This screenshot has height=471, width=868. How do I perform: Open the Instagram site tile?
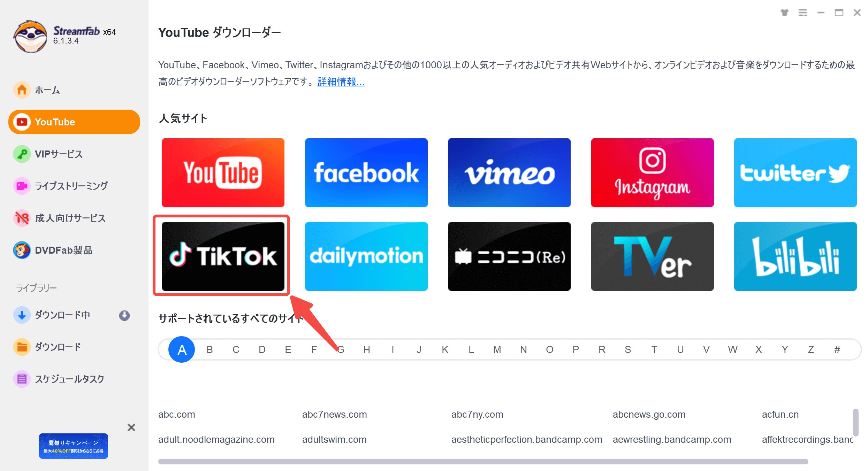(653, 173)
